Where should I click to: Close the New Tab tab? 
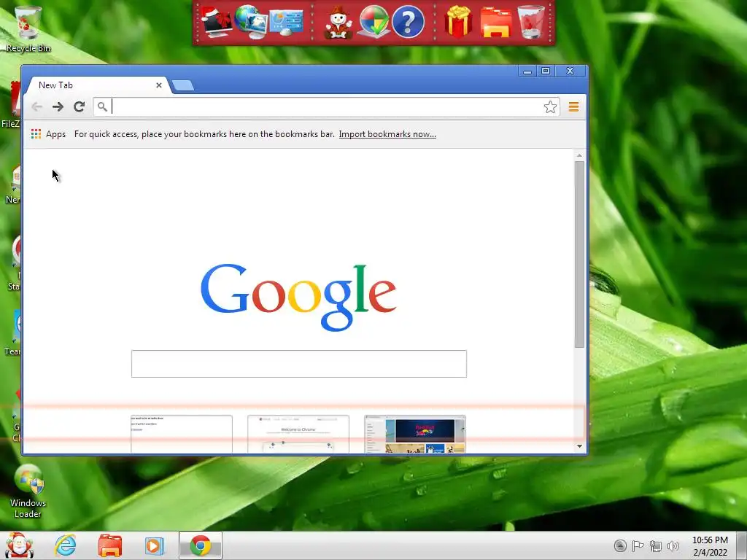point(158,85)
